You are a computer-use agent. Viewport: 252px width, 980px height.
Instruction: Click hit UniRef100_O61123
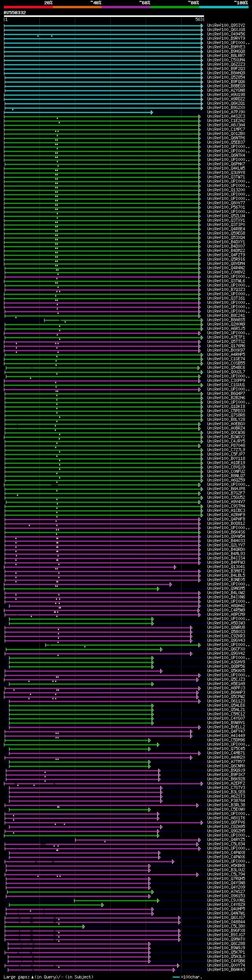coord(226,701)
